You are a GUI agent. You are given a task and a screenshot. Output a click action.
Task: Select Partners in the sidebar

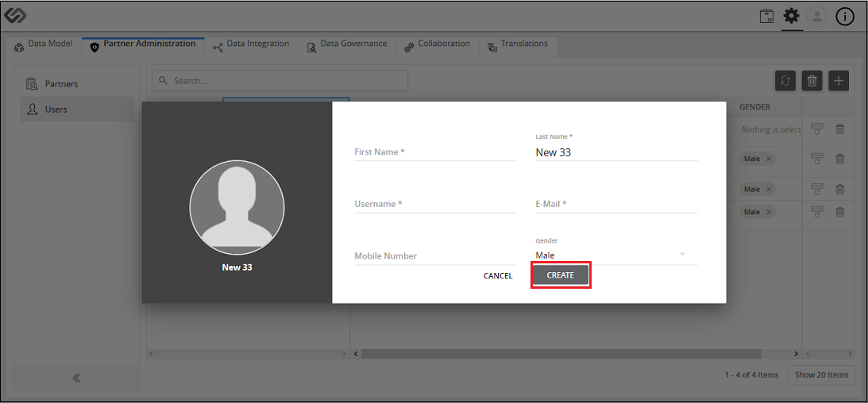click(x=77, y=84)
